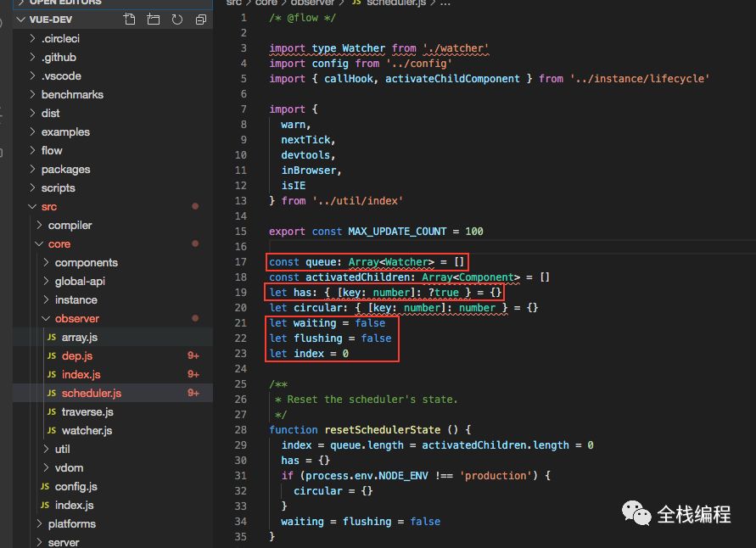Expand the .circleci folder

pos(32,38)
